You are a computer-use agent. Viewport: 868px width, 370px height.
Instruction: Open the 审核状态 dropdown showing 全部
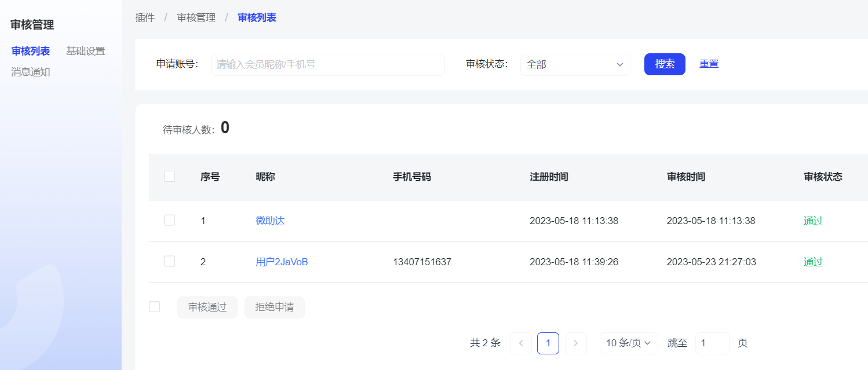[575, 64]
